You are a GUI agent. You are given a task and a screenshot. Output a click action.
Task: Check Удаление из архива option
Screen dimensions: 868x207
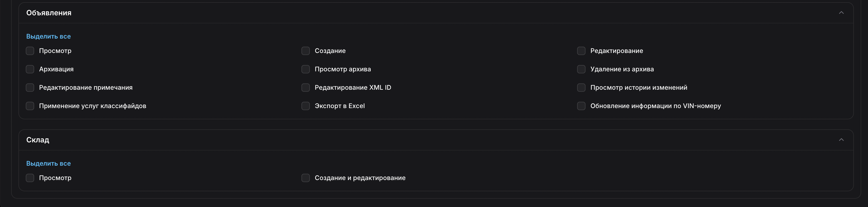[581, 69]
